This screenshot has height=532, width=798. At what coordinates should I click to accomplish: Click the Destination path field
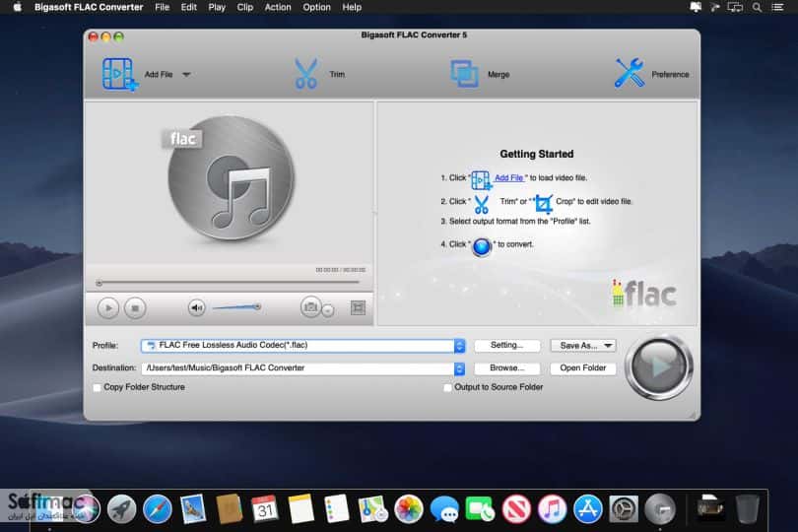299,368
